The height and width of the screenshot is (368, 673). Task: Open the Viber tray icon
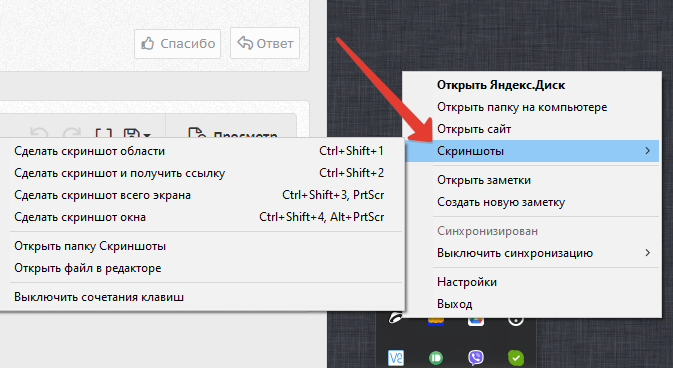[x=476, y=358]
